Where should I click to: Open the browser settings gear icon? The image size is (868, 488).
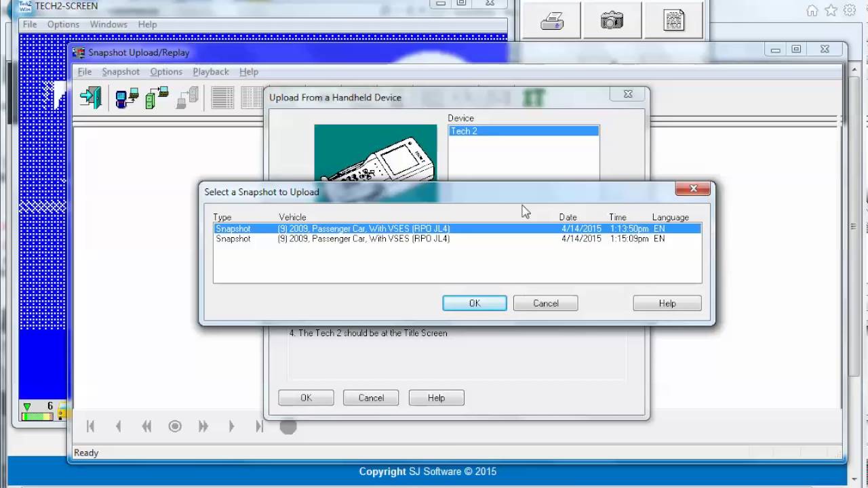849,11
